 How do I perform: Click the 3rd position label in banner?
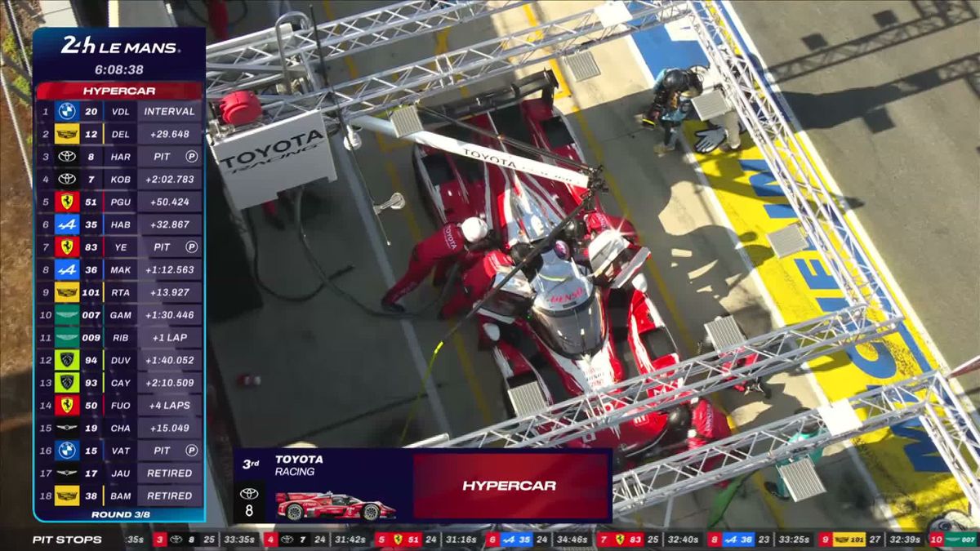pyautogui.click(x=251, y=464)
